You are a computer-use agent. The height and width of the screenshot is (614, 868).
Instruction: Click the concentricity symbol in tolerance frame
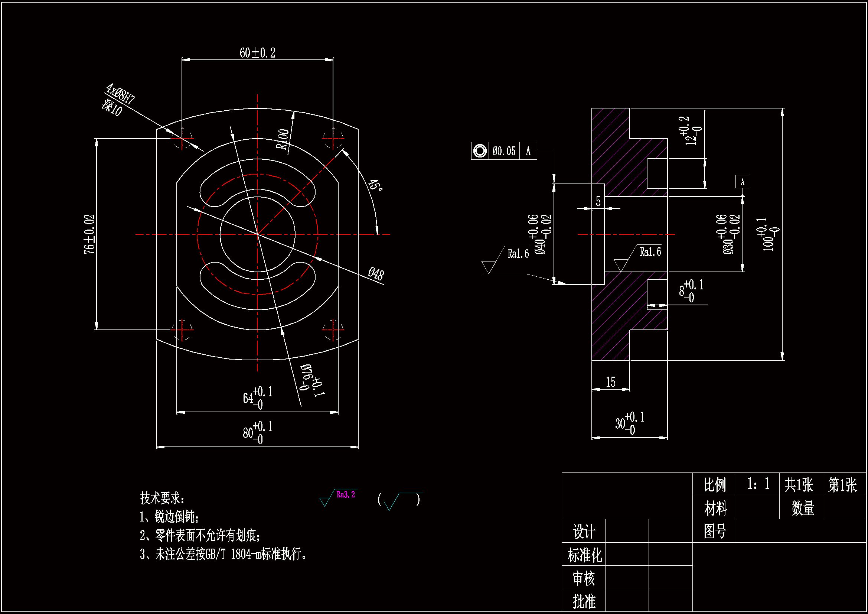click(x=480, y=151)
